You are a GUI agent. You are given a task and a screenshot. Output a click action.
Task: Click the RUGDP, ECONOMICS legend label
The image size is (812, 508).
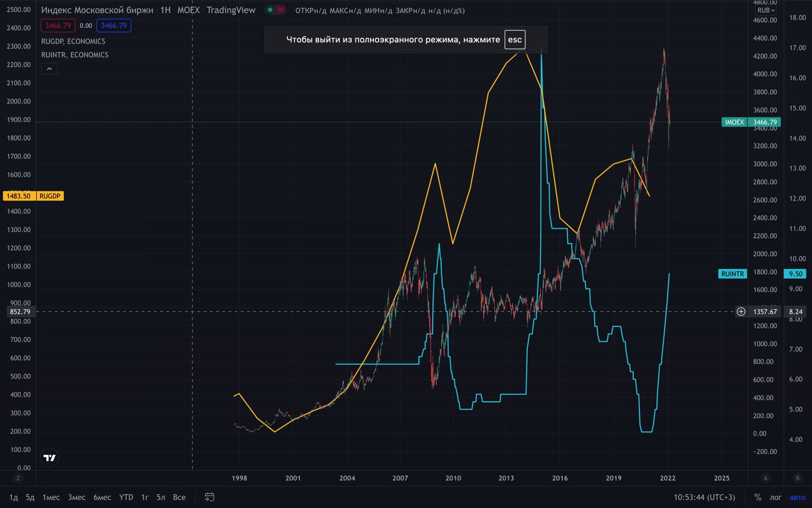73,41
